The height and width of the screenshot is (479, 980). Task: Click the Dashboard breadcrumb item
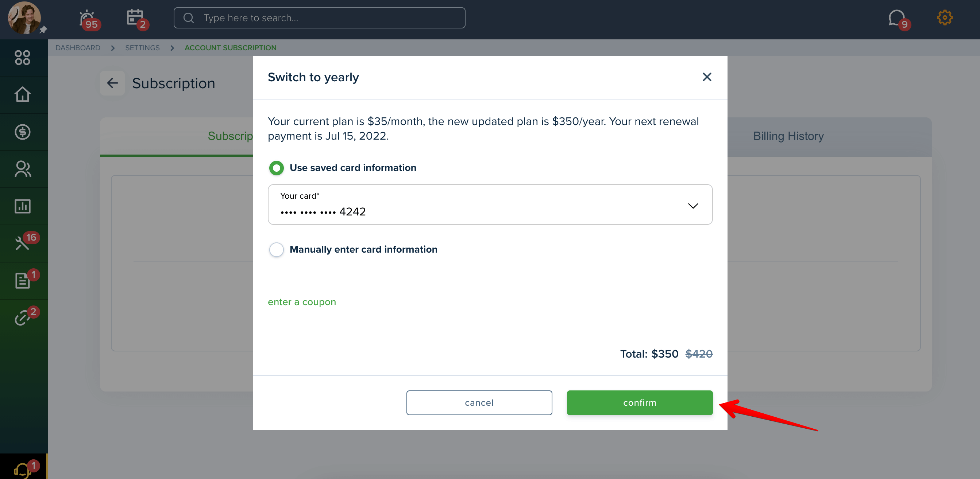pos(78,48)
